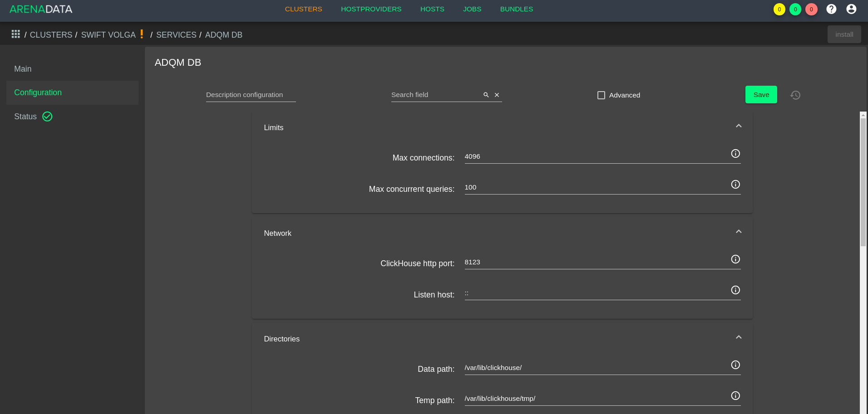
Task: Open the BUNDLES top menu
Action: pos(517,9)
